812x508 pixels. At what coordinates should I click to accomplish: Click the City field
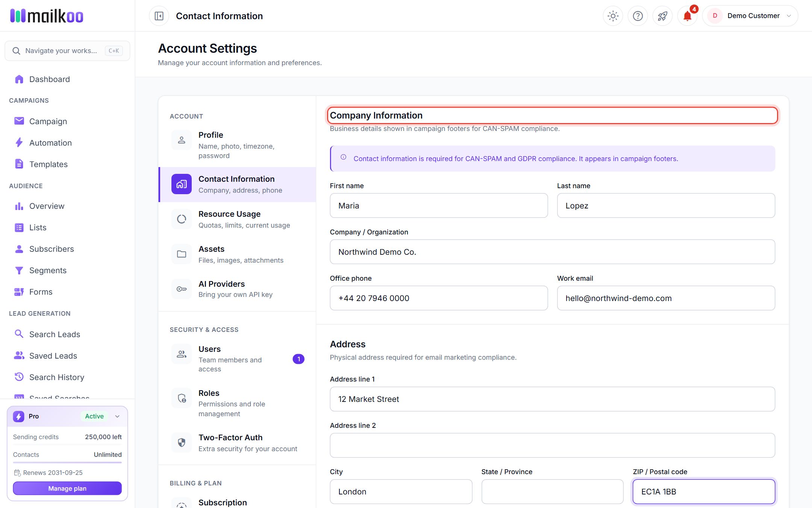401,491
